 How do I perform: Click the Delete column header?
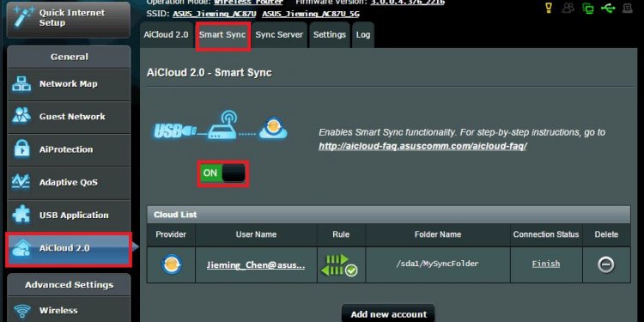pos(606,234)
